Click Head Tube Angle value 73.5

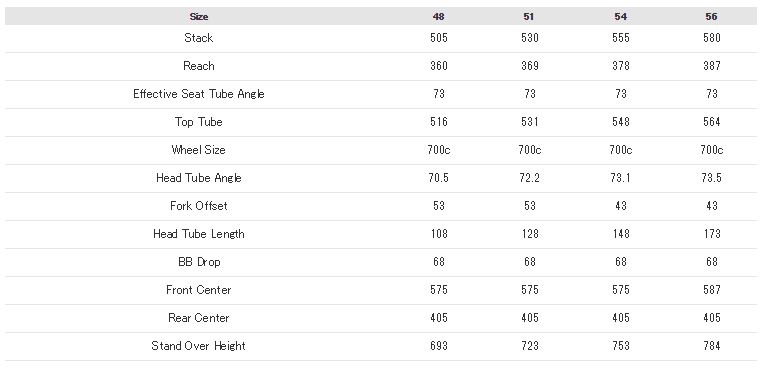point(711,178)
